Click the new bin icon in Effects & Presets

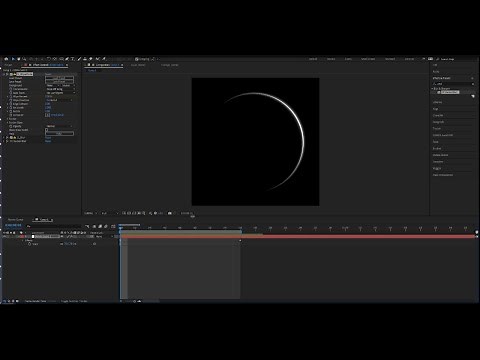tap(473, 96)
